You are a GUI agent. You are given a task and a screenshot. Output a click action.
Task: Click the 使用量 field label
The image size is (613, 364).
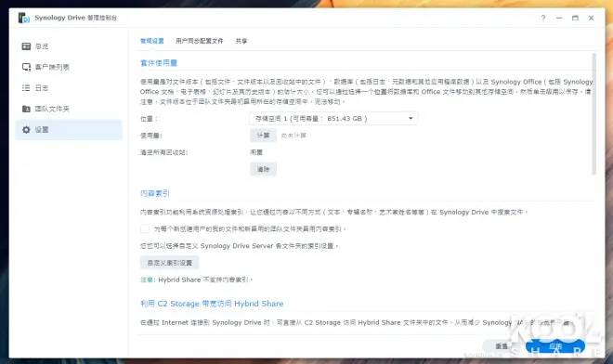click(x=150, y=136)
